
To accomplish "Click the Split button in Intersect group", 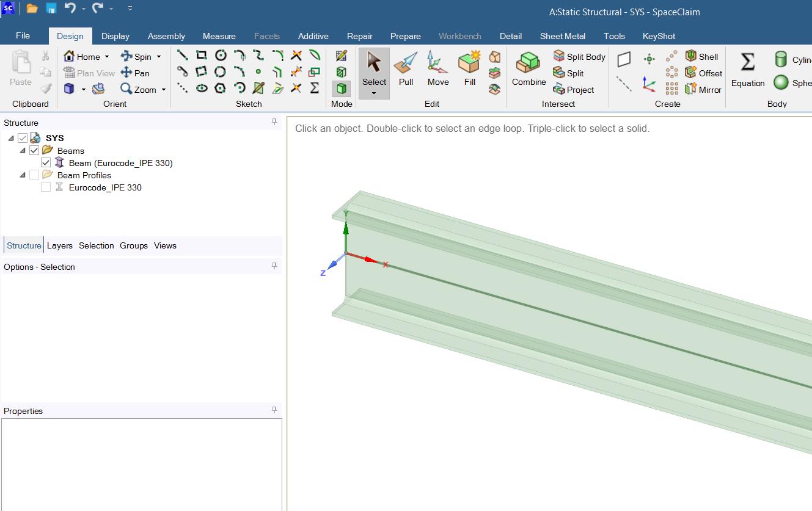I will point(569,73).
